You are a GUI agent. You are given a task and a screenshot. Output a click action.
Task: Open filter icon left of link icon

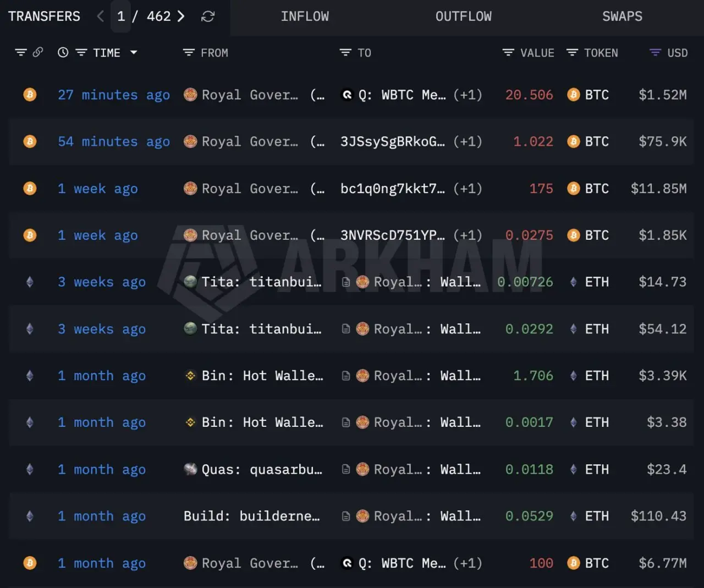click(21, 52)
